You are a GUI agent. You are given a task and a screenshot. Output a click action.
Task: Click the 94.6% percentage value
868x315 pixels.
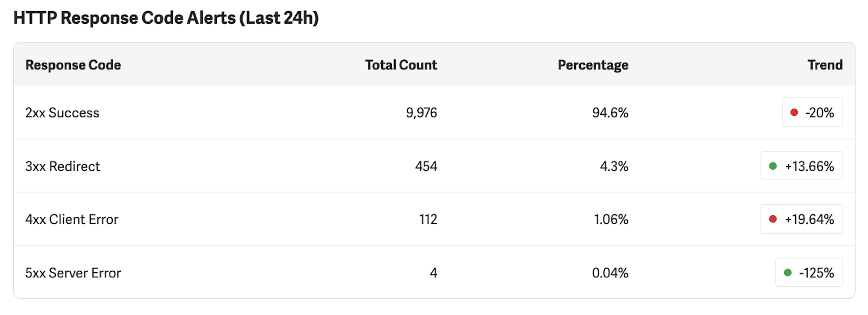[x=610, y=113]
